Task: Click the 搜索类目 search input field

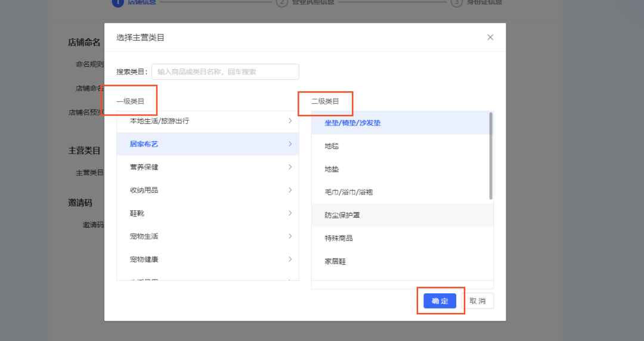Action: point(225,72)
